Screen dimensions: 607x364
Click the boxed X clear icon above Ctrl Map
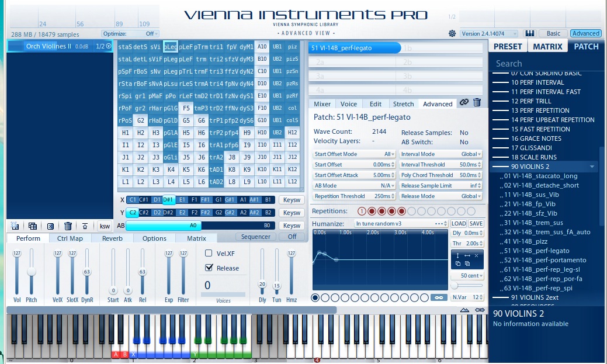[50, 226]
